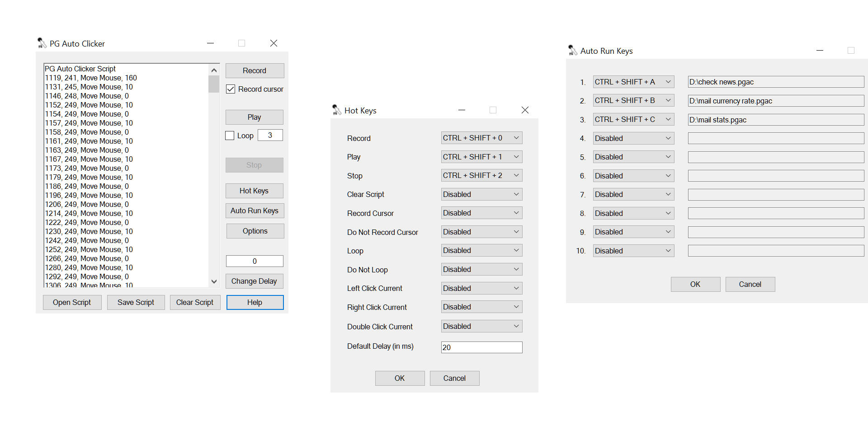Open the Left Click Current dropdown
This screenshot has width=868, height=435.
[482, 288]
